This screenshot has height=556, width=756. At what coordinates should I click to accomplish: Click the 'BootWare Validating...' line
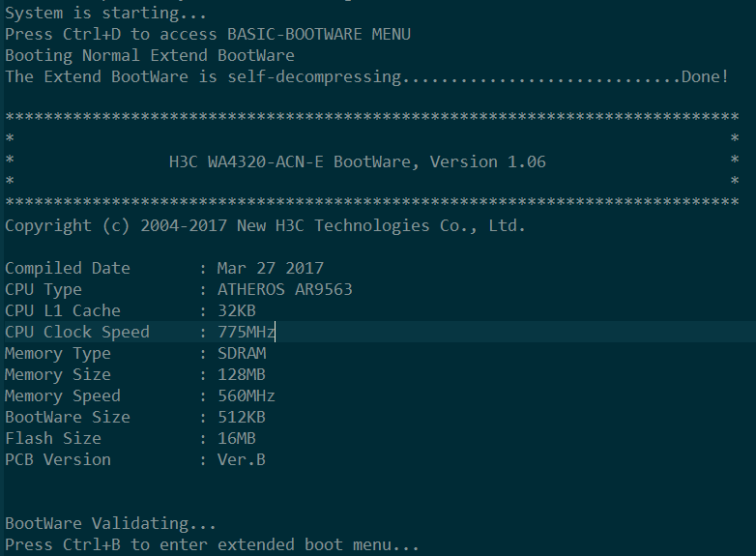pos(110,523)
